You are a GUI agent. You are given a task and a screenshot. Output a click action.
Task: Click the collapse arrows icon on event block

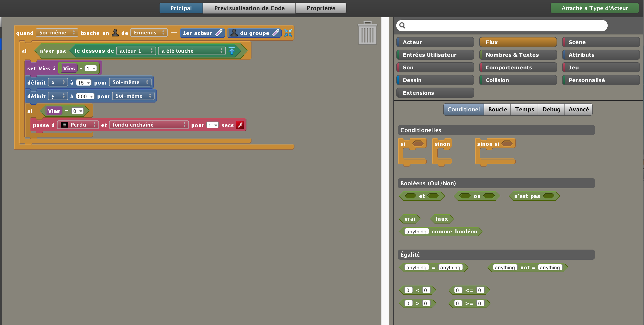(288, 33)
